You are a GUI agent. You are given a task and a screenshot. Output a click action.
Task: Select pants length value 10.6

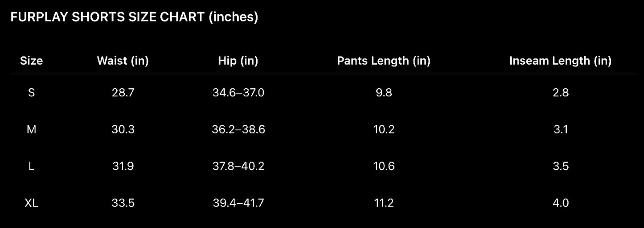[x=383, y=166]
